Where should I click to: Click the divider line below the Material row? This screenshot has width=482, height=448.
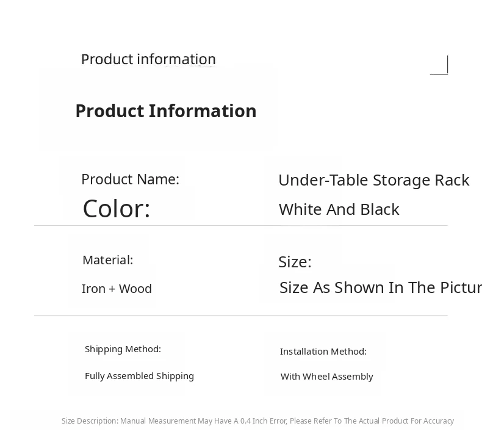240,316
